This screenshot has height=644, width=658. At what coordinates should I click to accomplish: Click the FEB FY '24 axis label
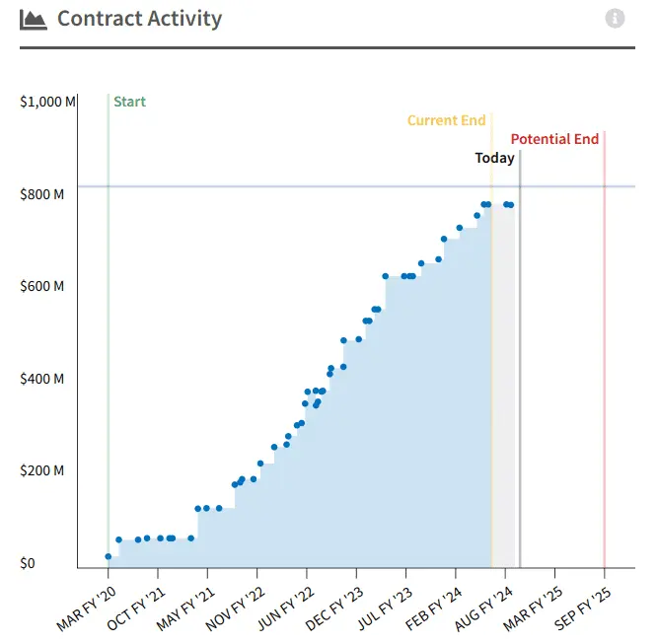pyautogui.click(x=433, y=608)
